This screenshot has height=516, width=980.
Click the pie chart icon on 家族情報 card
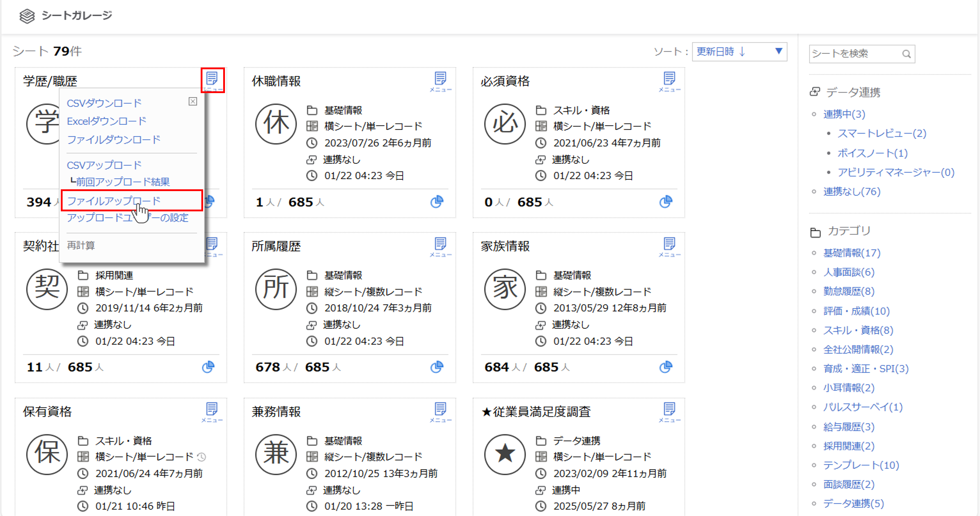pos(666,367)
